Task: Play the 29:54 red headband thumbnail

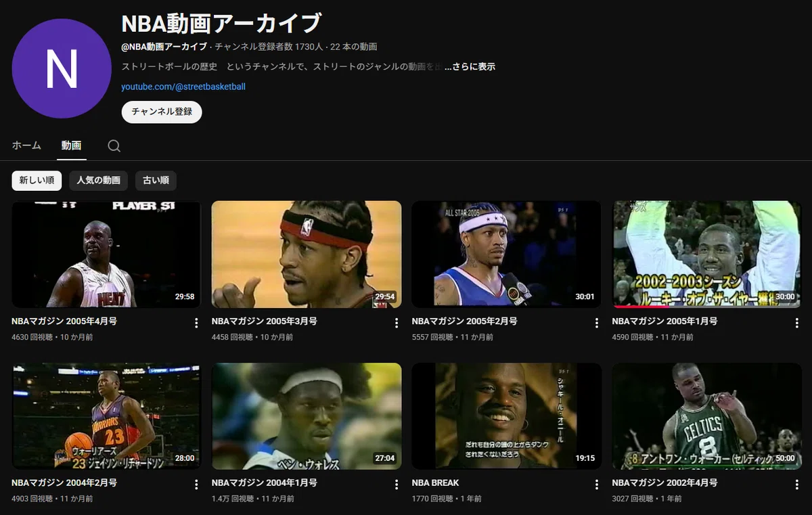Action: click(307, 254)
